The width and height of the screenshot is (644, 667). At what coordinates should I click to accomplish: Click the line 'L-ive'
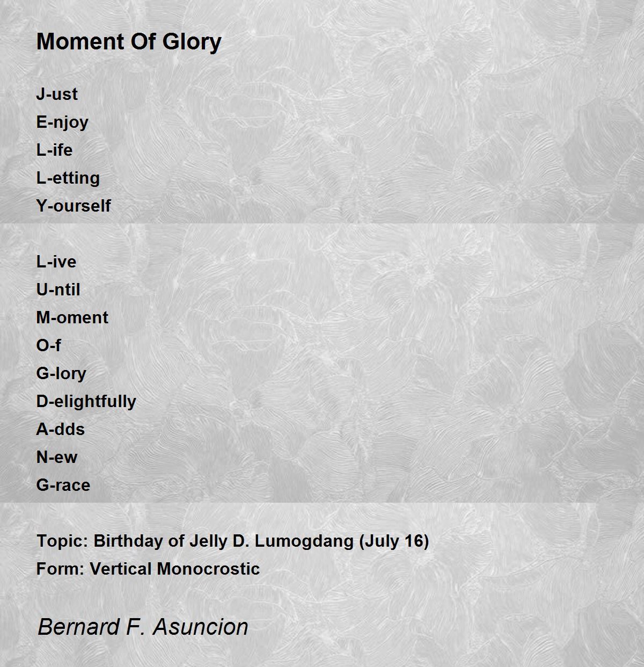tap(56, 262)
